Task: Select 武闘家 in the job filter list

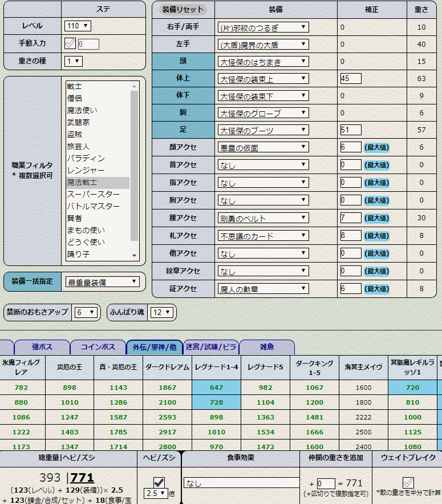Action: coord(98,123)
